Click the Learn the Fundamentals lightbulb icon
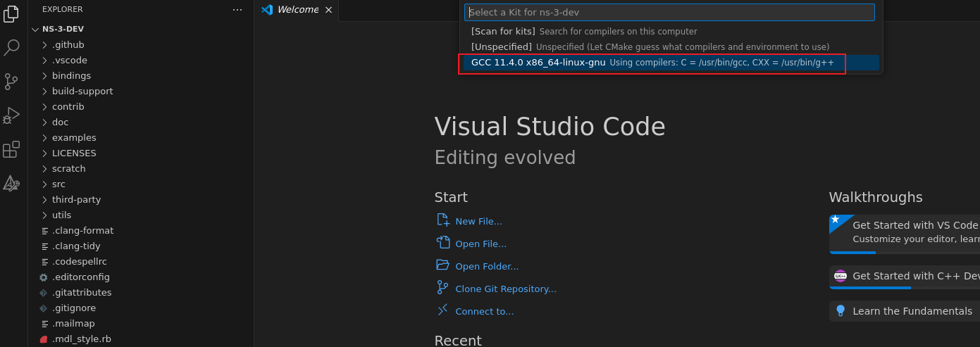The image size is (980, 347). click(840, 311)
